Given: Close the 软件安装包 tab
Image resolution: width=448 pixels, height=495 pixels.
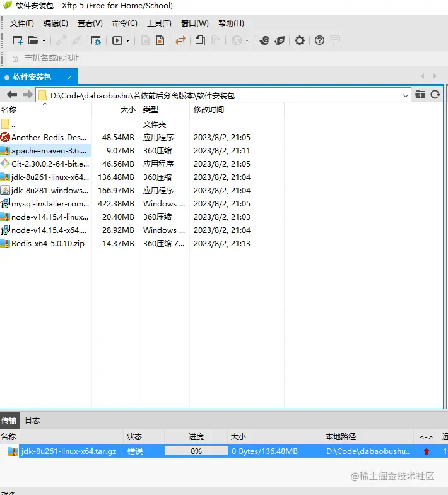Looking at the screenshot, I should coord(69,77).
